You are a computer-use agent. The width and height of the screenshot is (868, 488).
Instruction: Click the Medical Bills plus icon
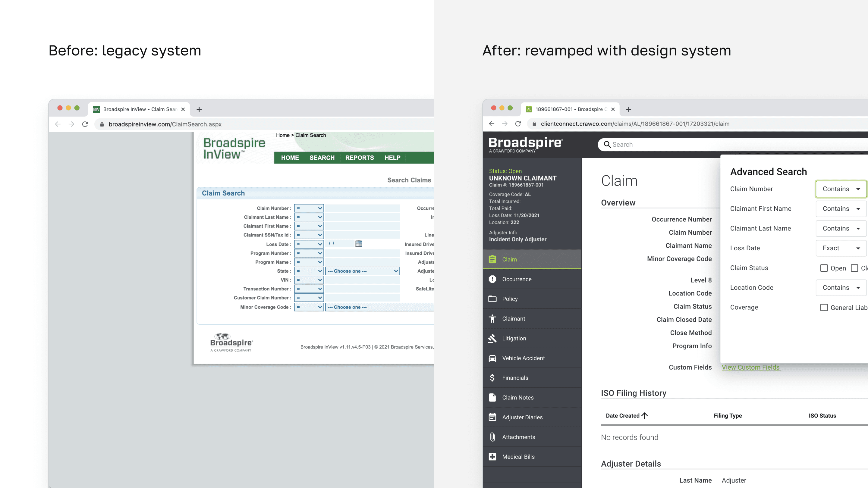coord(492,457)
